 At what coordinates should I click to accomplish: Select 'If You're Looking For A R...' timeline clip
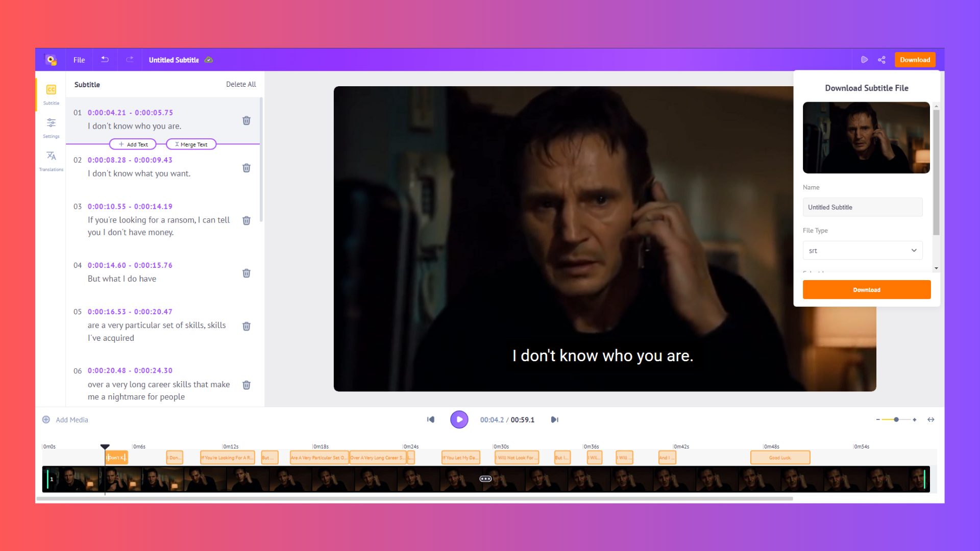pyautogui.click(x=227, y=458)
